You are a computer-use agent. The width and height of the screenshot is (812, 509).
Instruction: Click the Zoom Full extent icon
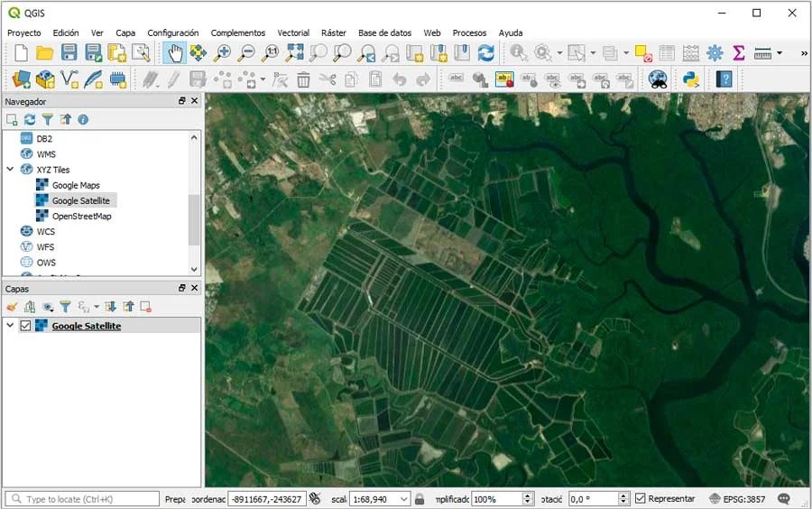(295, 53)
